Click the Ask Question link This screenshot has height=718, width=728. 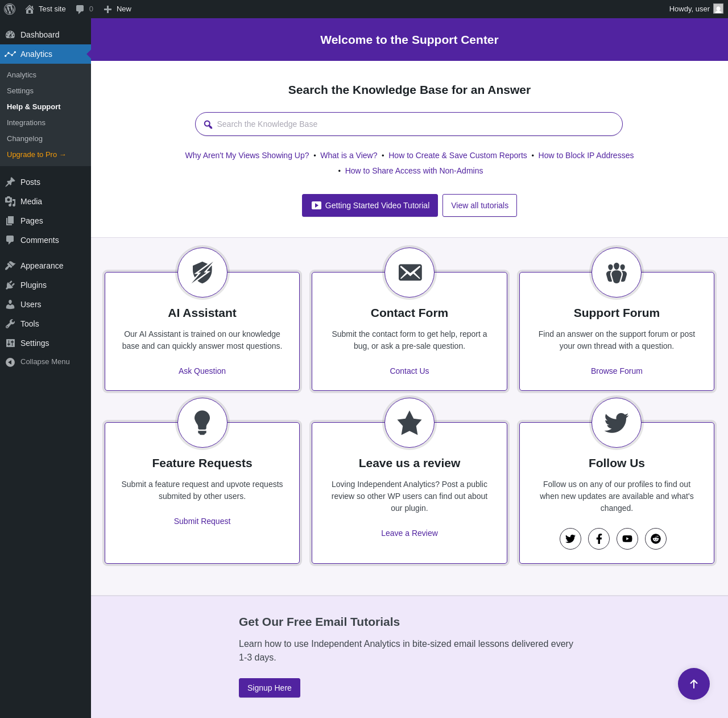pyautogui.click(x=202, y=371)
